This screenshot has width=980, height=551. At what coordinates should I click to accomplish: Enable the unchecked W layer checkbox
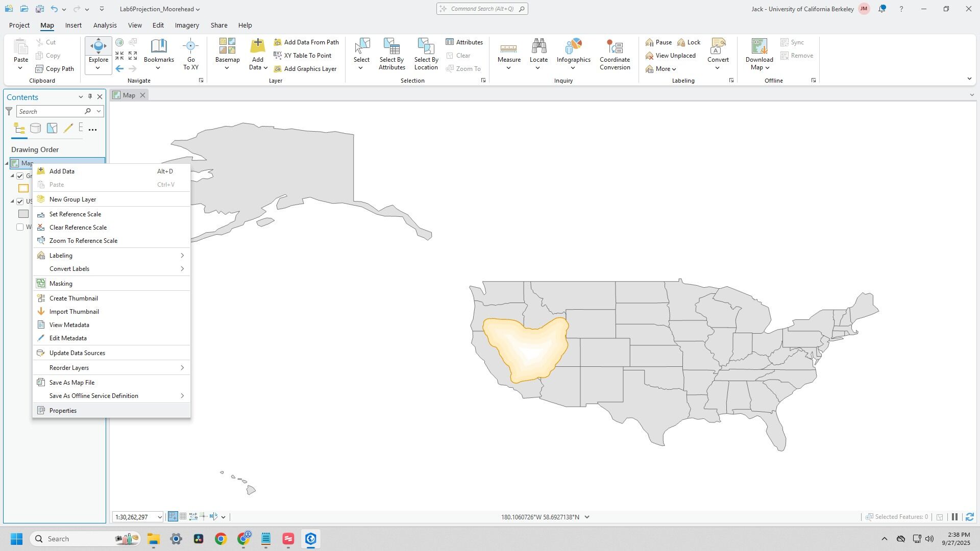(20, 227)
